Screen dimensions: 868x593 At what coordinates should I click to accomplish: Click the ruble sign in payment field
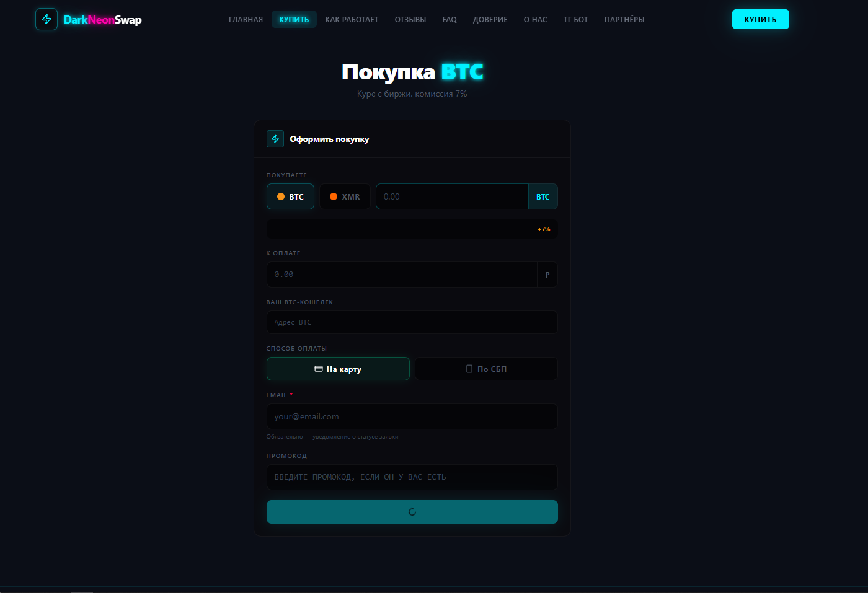[547, 275]
